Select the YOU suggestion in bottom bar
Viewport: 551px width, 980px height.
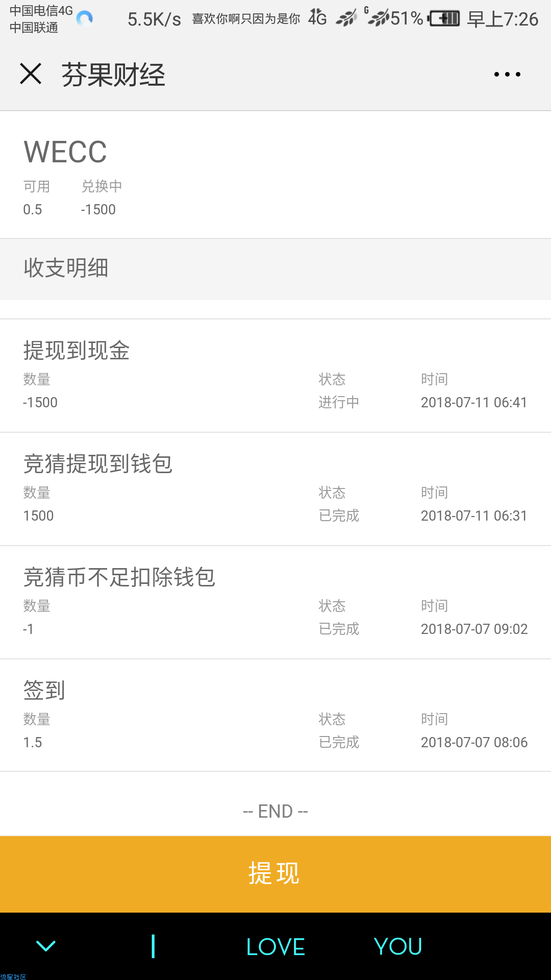(x=398, y=947)
